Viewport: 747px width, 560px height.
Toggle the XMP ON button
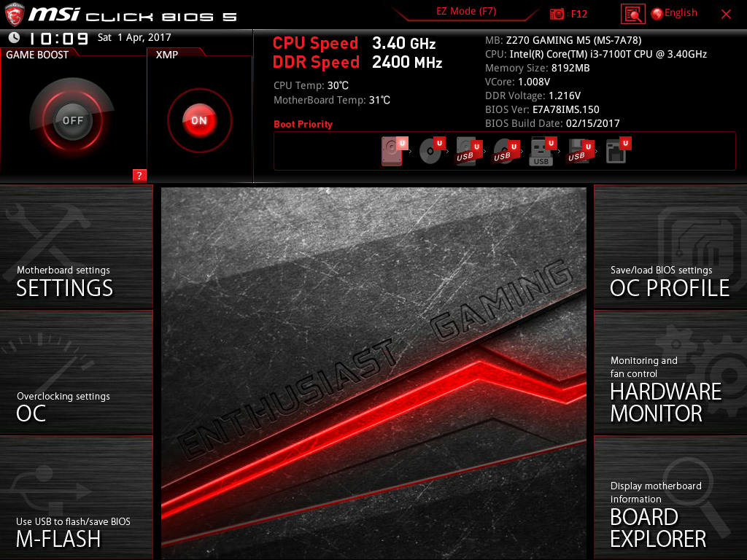[199, 120]
